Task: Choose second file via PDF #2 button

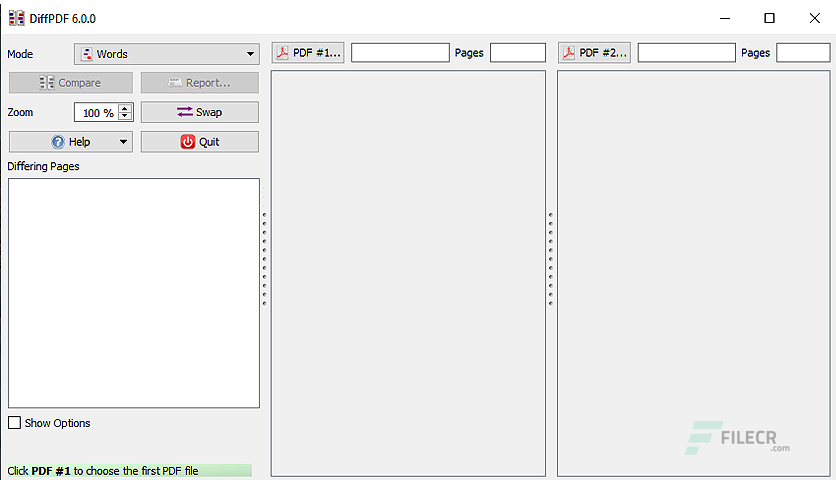Action: [x=594, y=53]
